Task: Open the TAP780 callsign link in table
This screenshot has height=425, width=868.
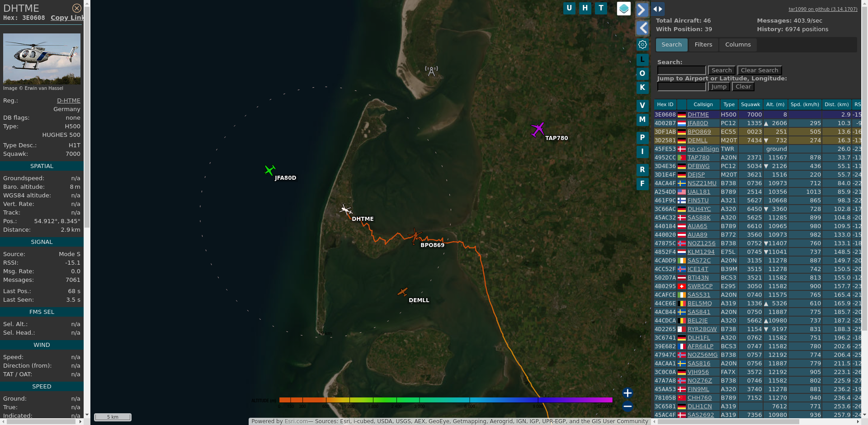Action: click(698, 158)
